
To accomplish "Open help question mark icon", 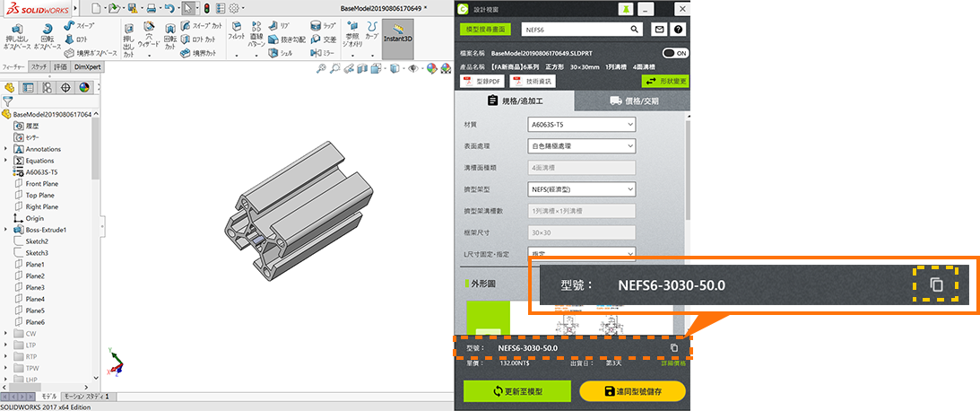I will point(678,30).
